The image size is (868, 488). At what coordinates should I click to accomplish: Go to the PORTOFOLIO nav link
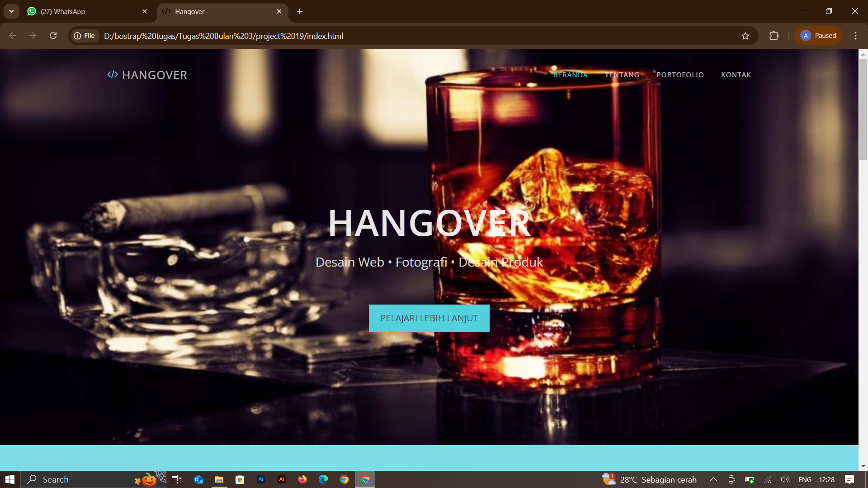680,75
